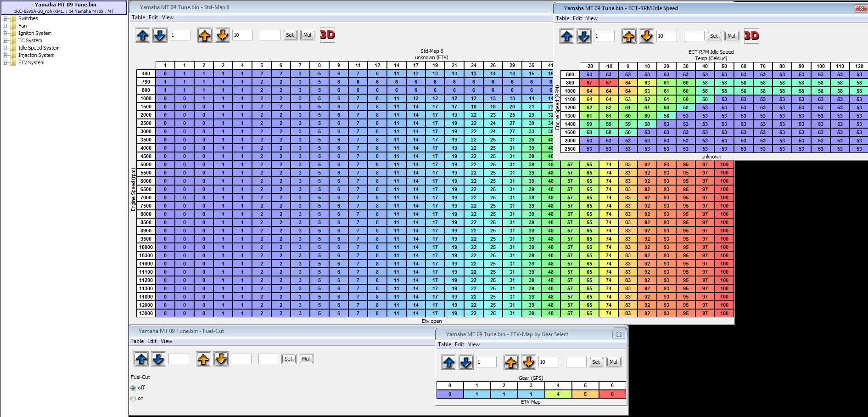Click blue down arrow in Std-Map 6 toolbar
This screenshot has width=868, height=417.
click(160, 35)
